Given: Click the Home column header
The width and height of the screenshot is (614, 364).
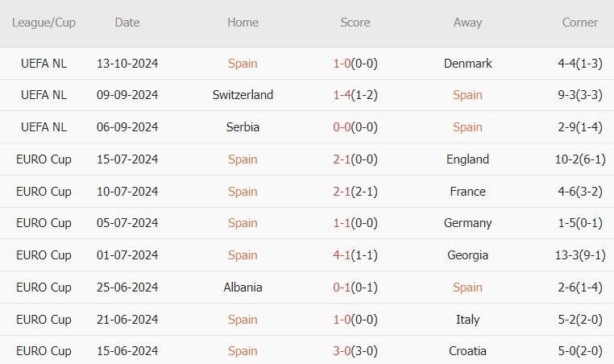Looking at the screenshot, I should click(243, 23).
